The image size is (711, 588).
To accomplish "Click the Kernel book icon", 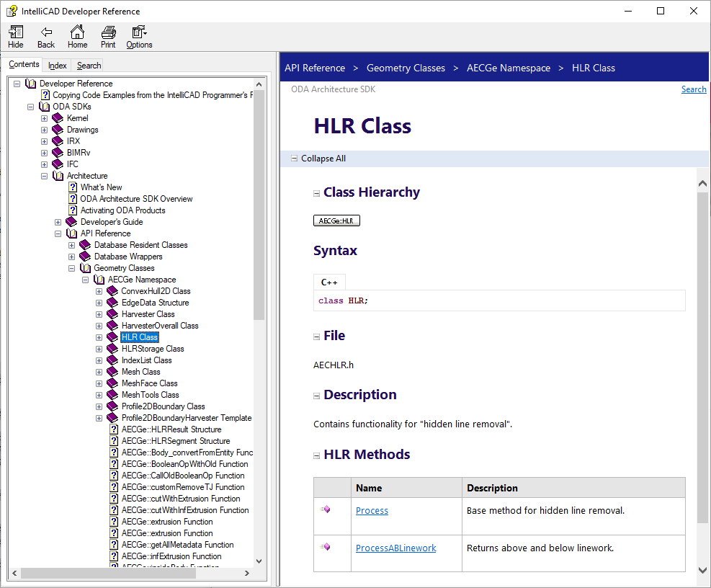I will coord(58,118).
